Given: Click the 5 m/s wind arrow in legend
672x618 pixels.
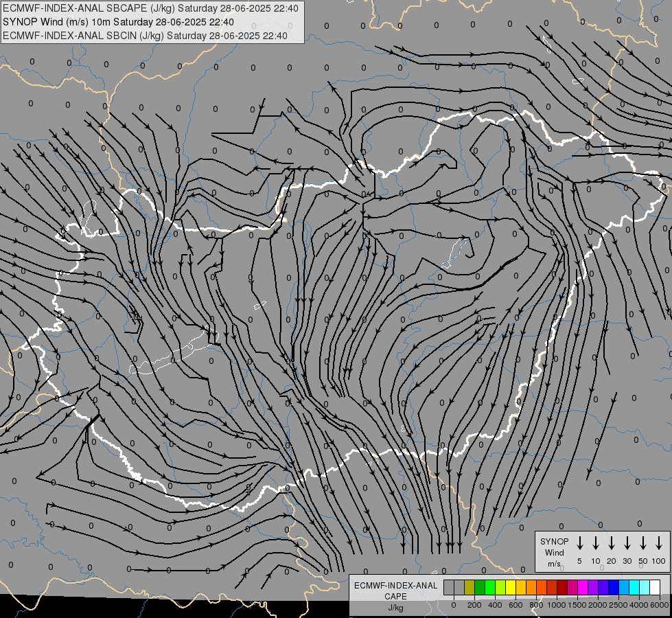Looking at the screenshot, I should coord(579,543).
